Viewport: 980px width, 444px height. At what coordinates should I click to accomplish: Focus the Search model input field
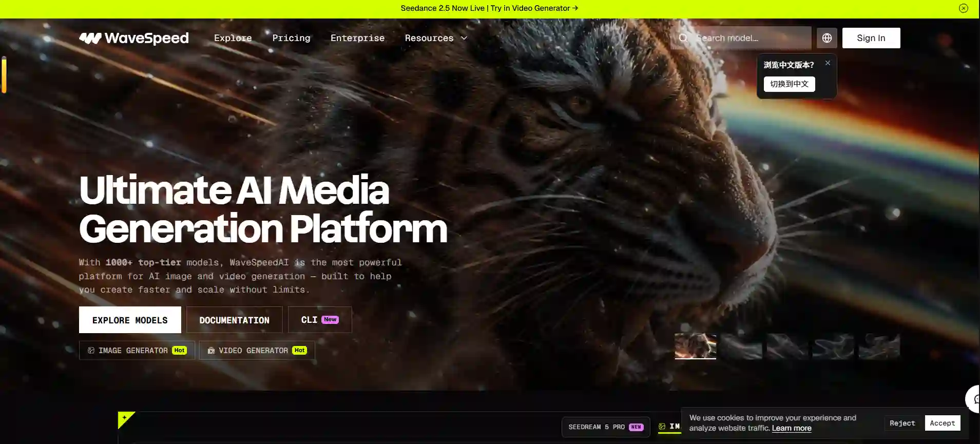741,38
